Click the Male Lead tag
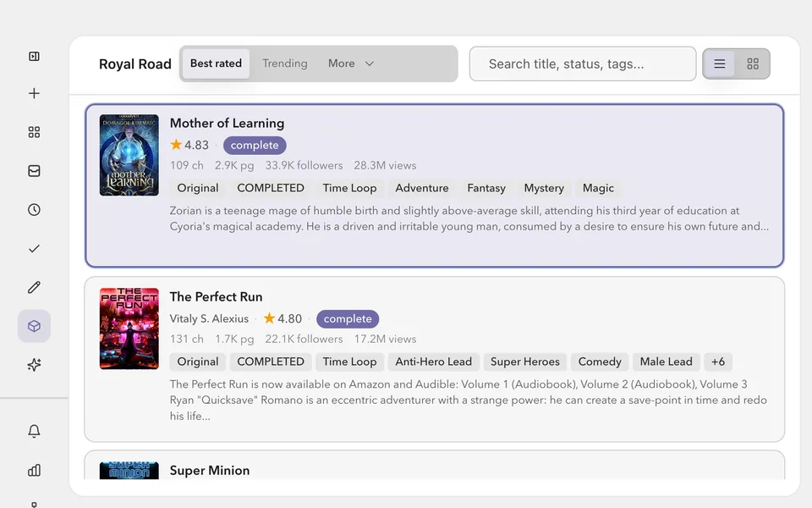 click(666, 362)
